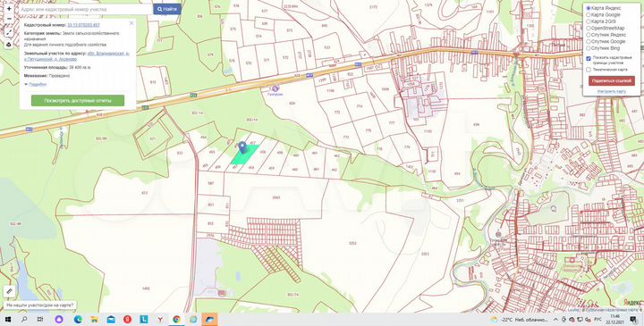
Task: Select Карта Яндекс radio option
Action: coord(589,8)
